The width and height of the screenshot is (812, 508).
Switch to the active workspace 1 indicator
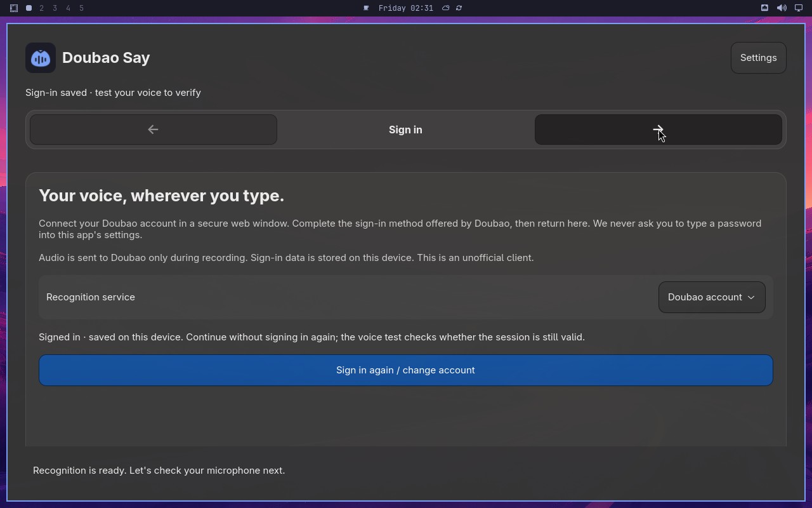29,8
